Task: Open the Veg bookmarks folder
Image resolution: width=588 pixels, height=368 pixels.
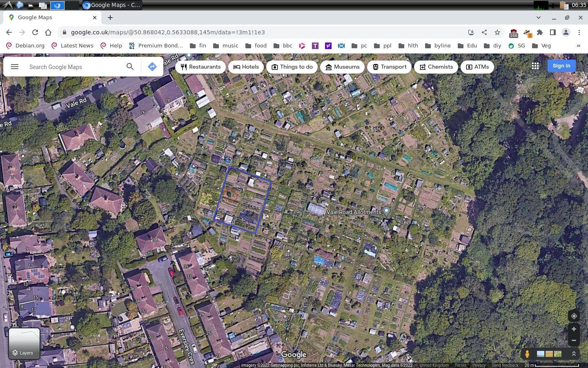Action: (x=541, y=45)
